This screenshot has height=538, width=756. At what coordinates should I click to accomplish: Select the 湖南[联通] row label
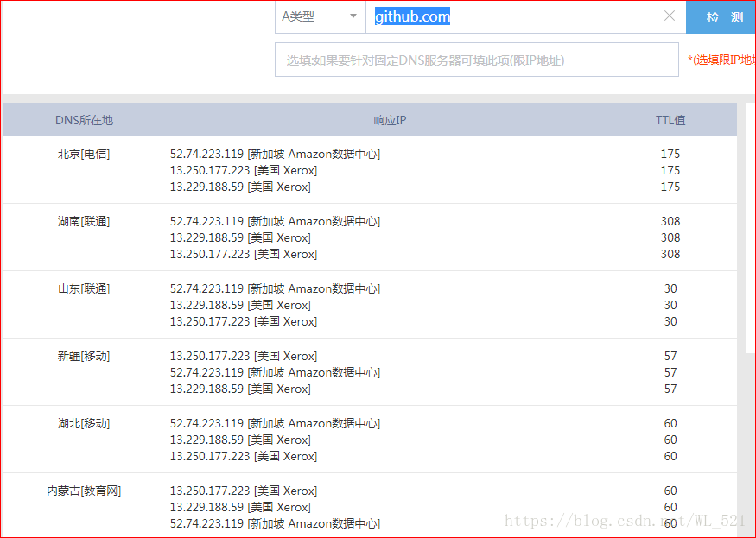click(x=84, y=221)
